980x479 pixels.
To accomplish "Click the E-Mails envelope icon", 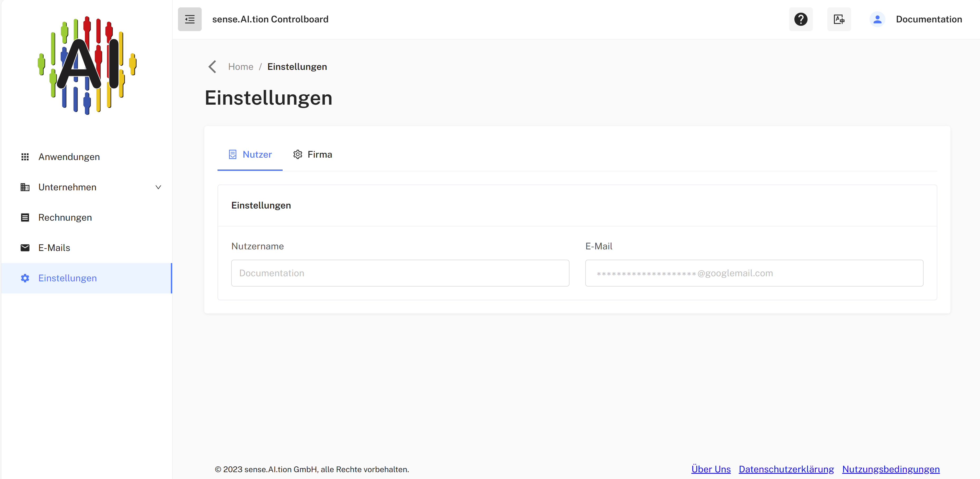I will pos(25,248).
